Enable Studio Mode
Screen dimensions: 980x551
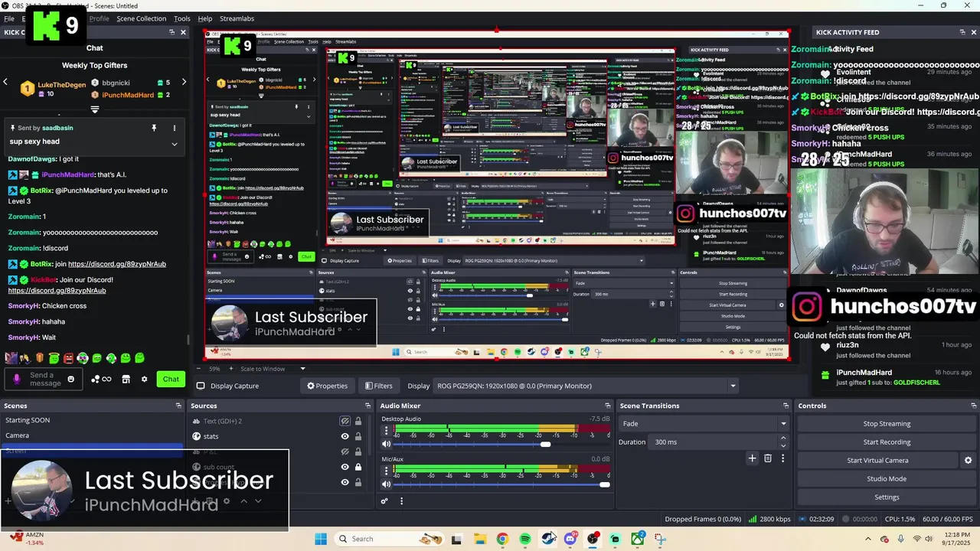pyautogui.click(x=887, y=479)
